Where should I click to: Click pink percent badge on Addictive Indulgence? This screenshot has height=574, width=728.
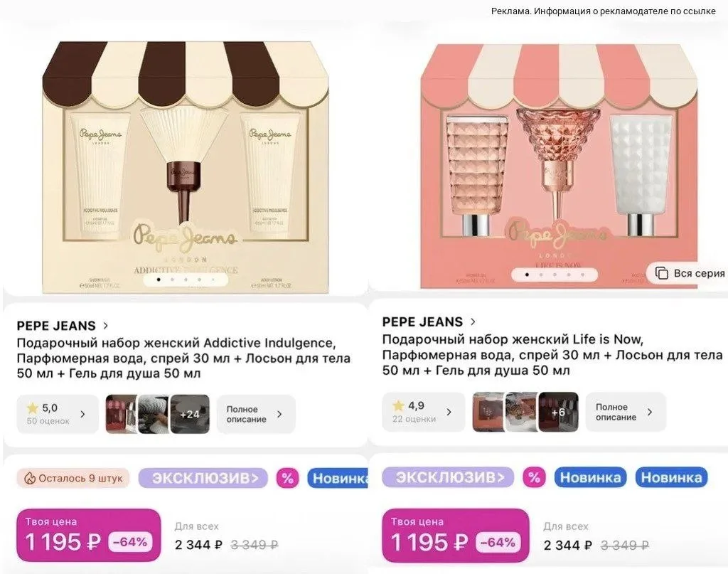point(287,478)
